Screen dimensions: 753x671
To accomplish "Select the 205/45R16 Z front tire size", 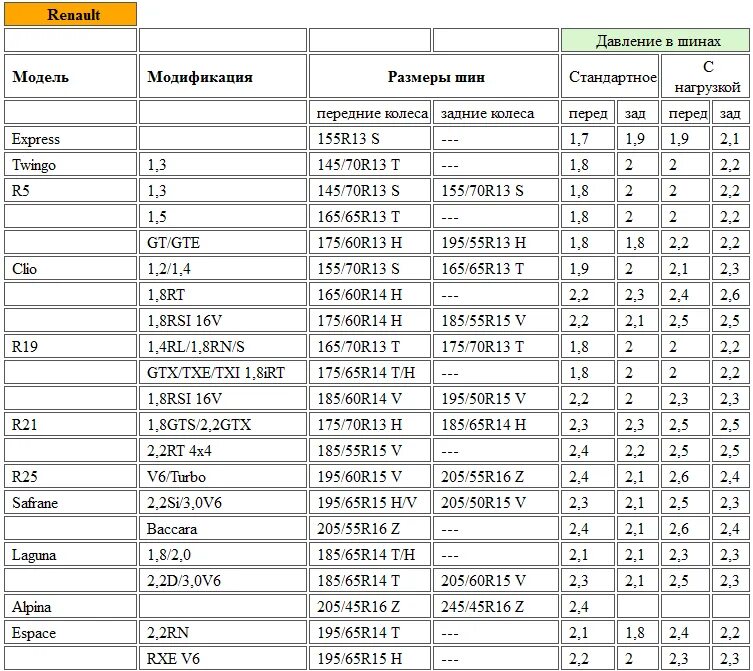I will [369, 606].
